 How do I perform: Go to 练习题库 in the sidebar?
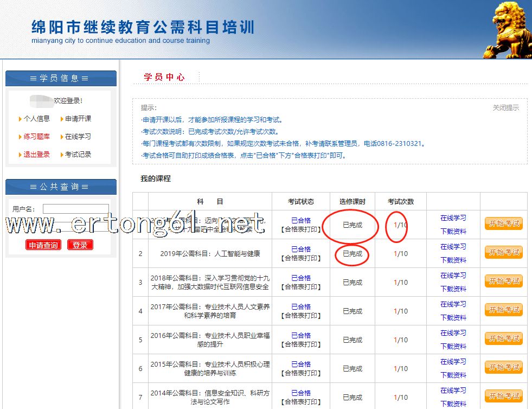click(36, 137)
